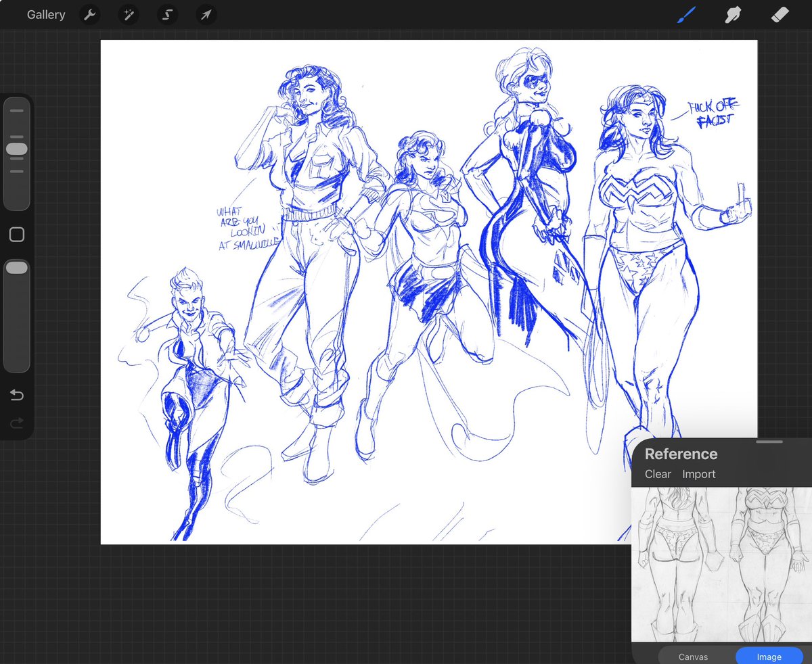Activate the Selection tool

click(x=167, y=14)
